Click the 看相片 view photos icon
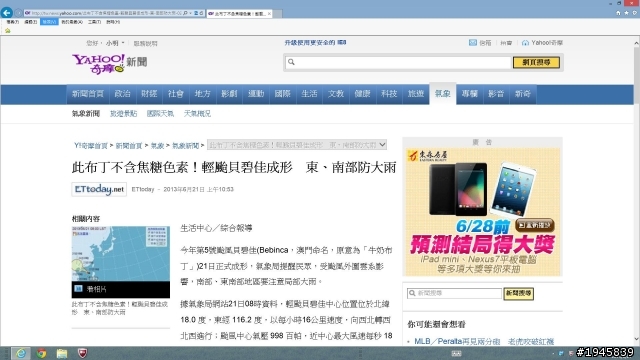The width and height of the screenshot is (640, 360). 78,289
